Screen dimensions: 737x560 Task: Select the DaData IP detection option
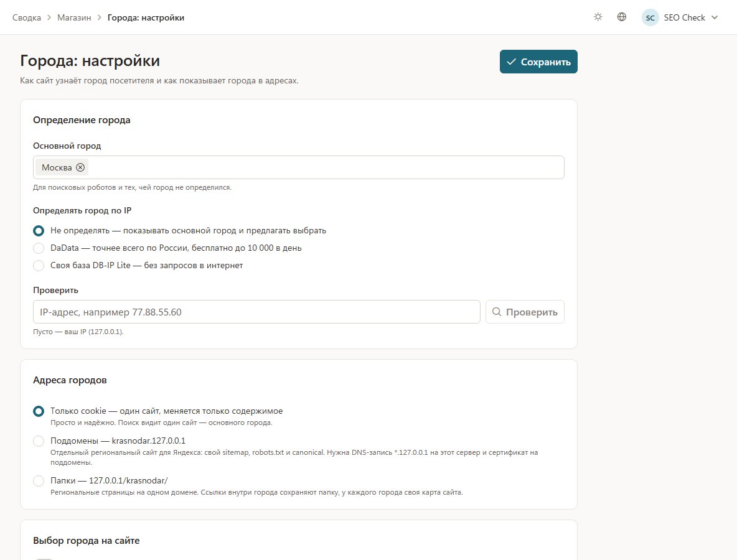coord(39,248)
